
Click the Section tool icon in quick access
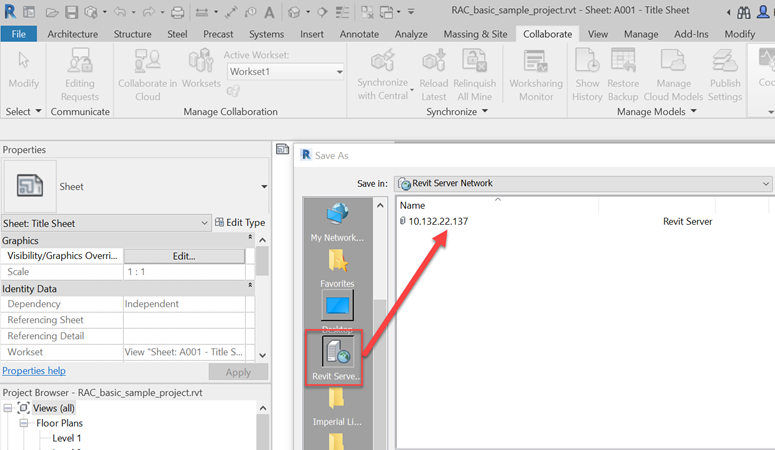(x=322, y=12)
